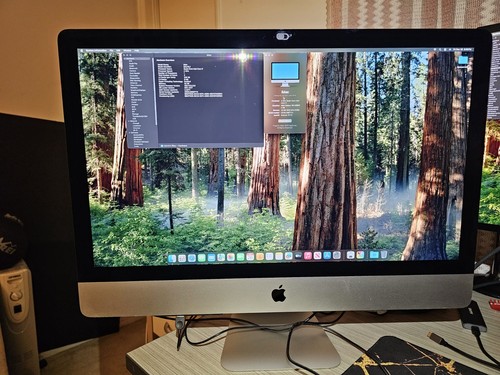Collapse the Network section in the sidebar

click(129, 121)
